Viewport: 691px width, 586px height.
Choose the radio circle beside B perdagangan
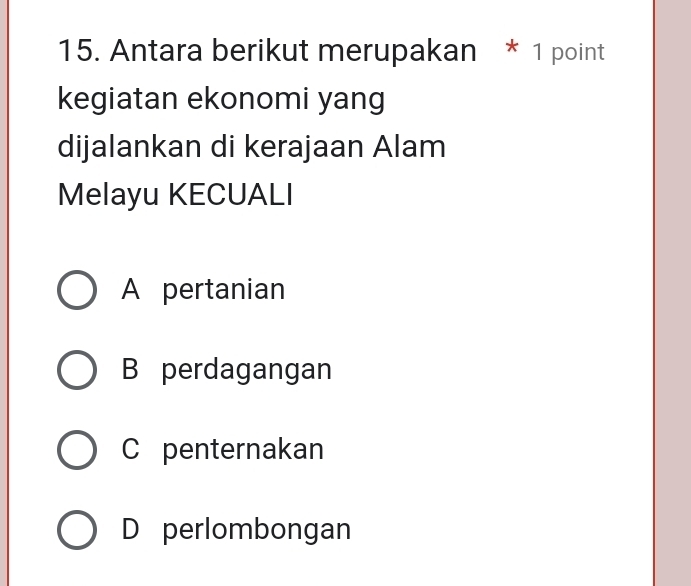pyautogui.click(x=78, y=371)
